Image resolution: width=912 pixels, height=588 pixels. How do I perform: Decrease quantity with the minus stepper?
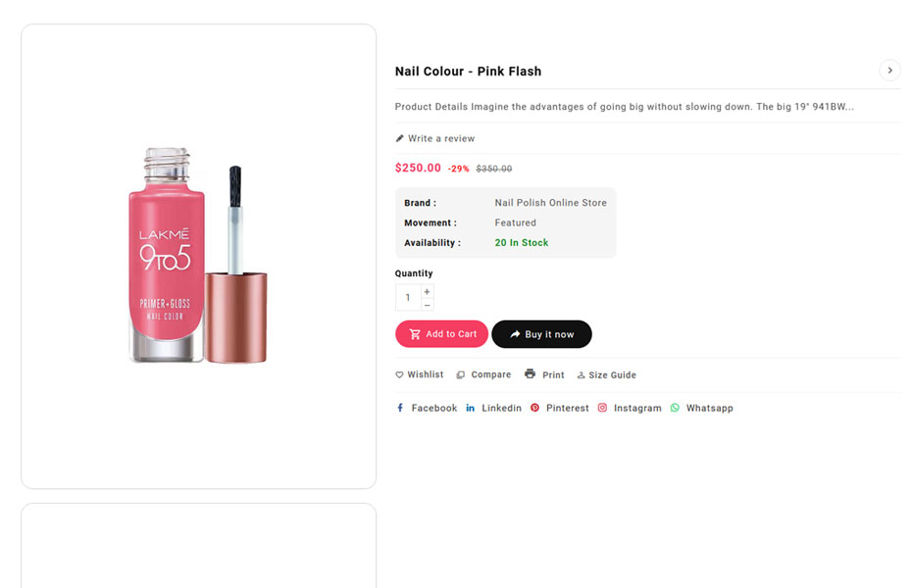point(428,305)
